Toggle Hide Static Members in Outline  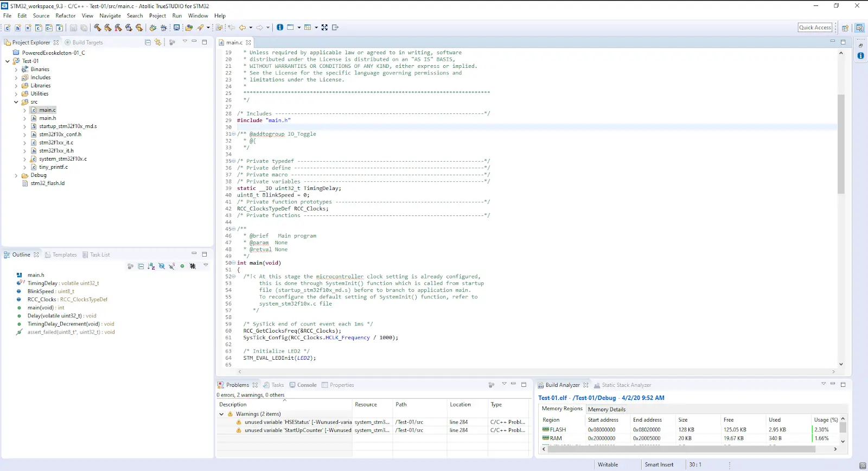pos(172,266)
